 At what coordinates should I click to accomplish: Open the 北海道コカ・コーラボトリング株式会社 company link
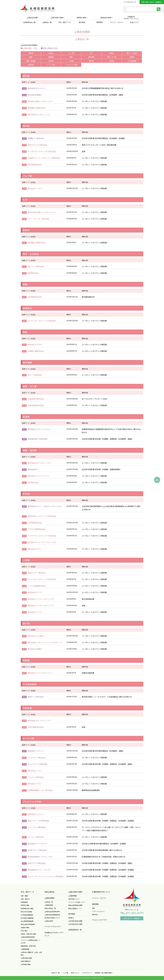coord(44,158)
